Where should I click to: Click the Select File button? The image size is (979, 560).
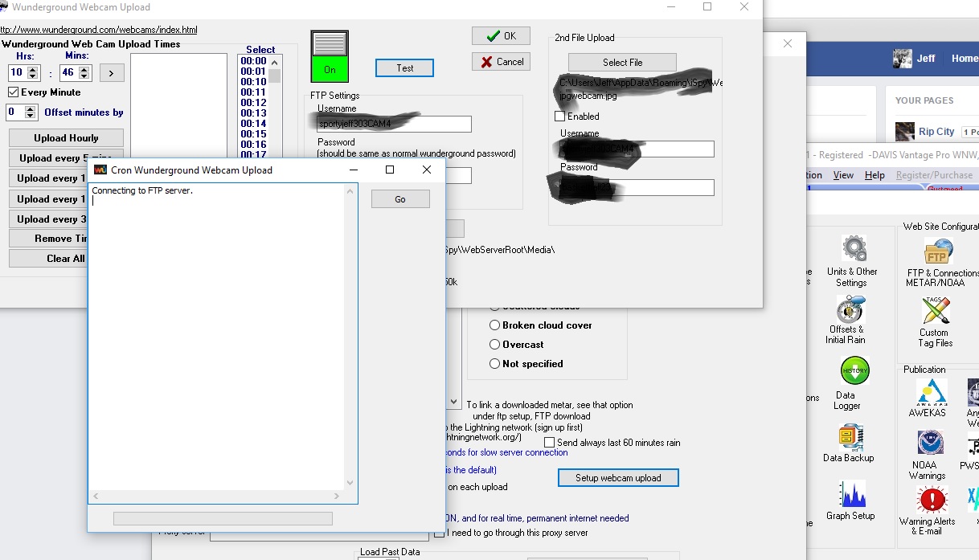click(622, 62)
